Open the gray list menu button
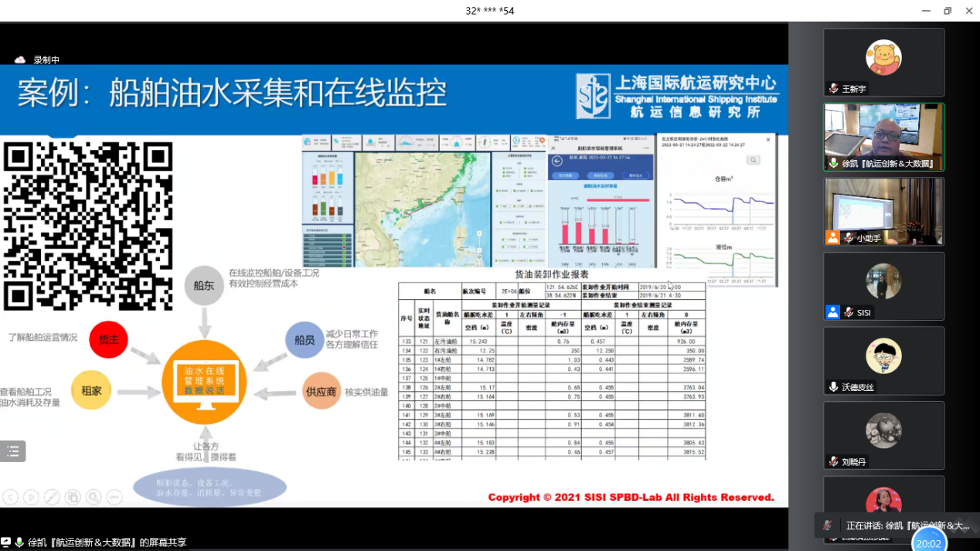The height and width of the screenshot is (551, 980). tap(13, 452)
